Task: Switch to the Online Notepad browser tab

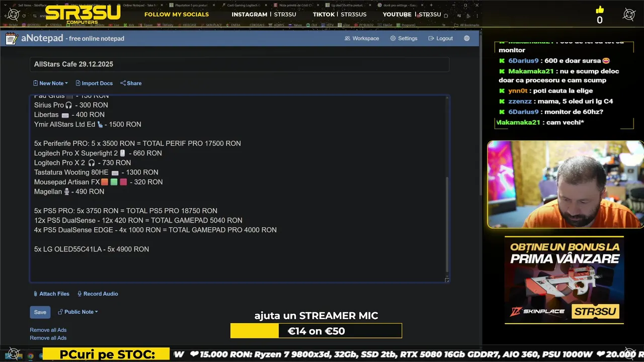Action: 141,5
